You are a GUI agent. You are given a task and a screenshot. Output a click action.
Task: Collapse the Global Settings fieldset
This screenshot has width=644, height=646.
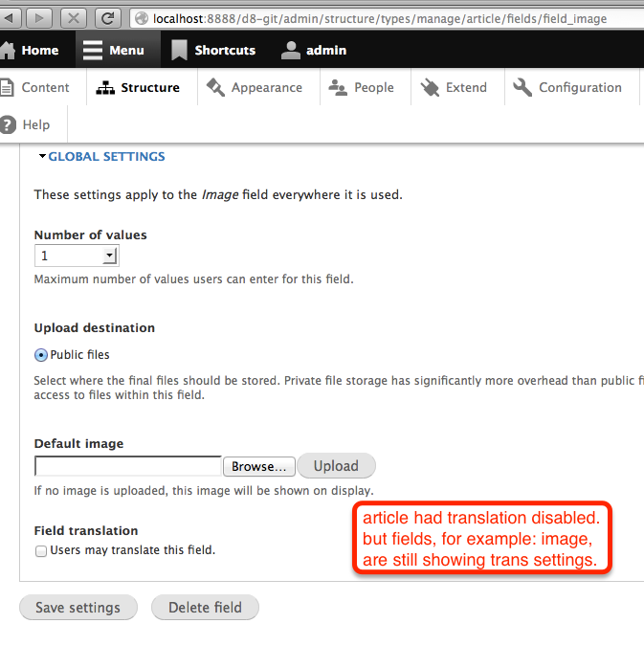(106, 157)
